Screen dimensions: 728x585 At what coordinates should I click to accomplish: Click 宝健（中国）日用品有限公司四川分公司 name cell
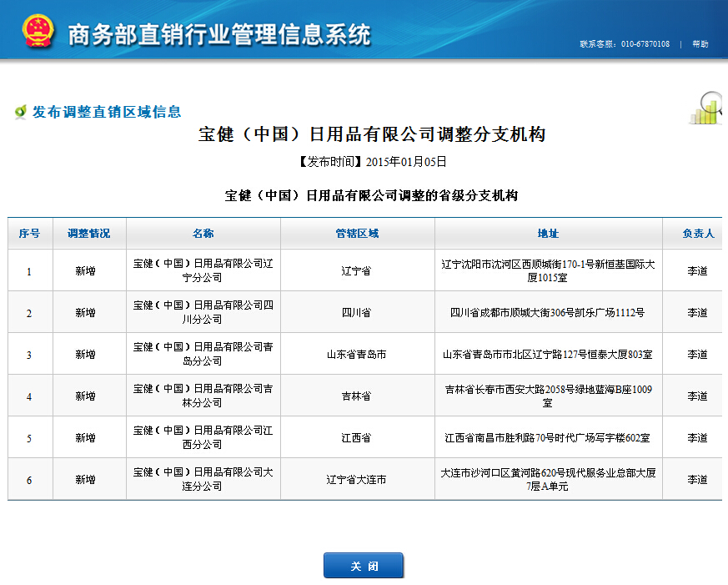203,312
